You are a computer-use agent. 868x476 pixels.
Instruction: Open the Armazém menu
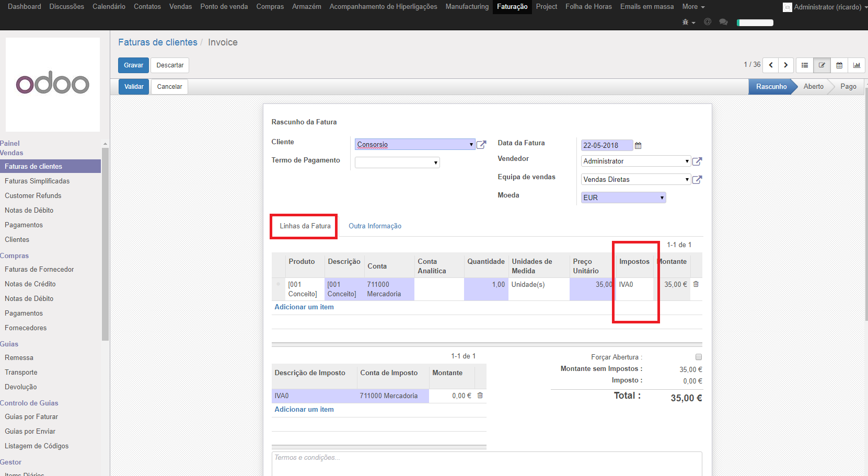[307, 7]
